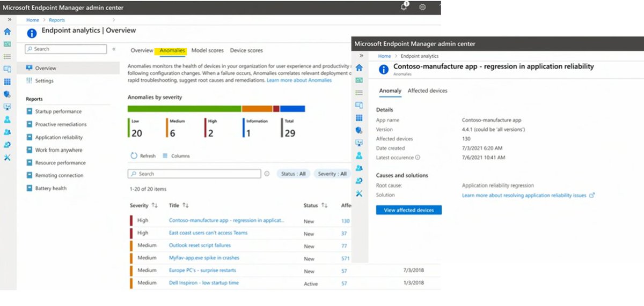The height and width of the screenshot is (306, 644).
Task: Switch to the Device scores tab
Action: point(246,50)
